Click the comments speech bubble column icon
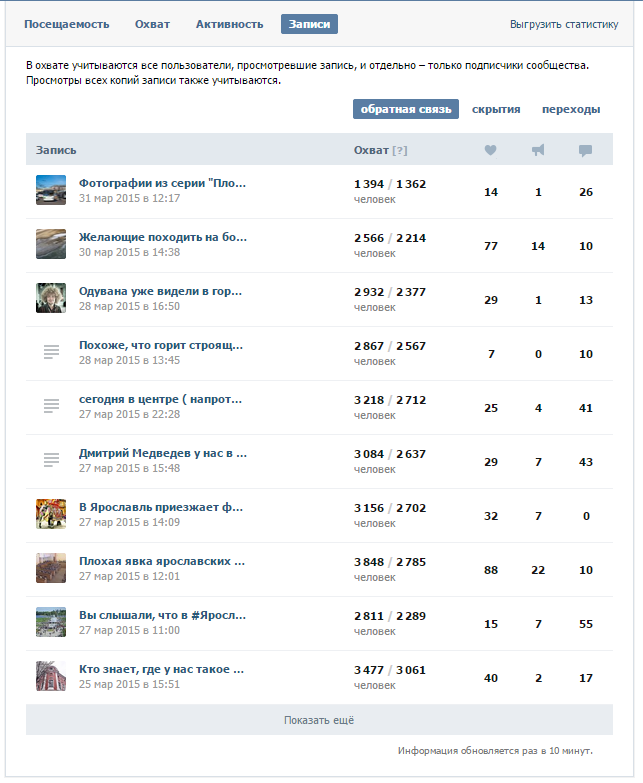Viewport: 643px width, 783px height. (585, 151)
